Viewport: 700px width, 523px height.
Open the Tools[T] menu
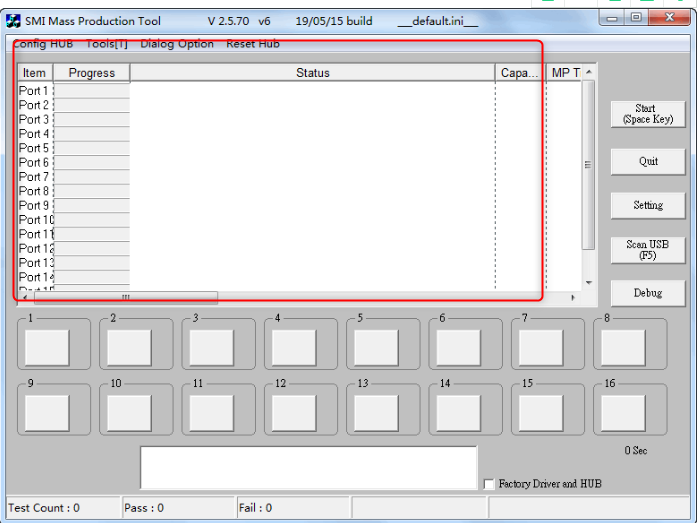coord(107,44)
